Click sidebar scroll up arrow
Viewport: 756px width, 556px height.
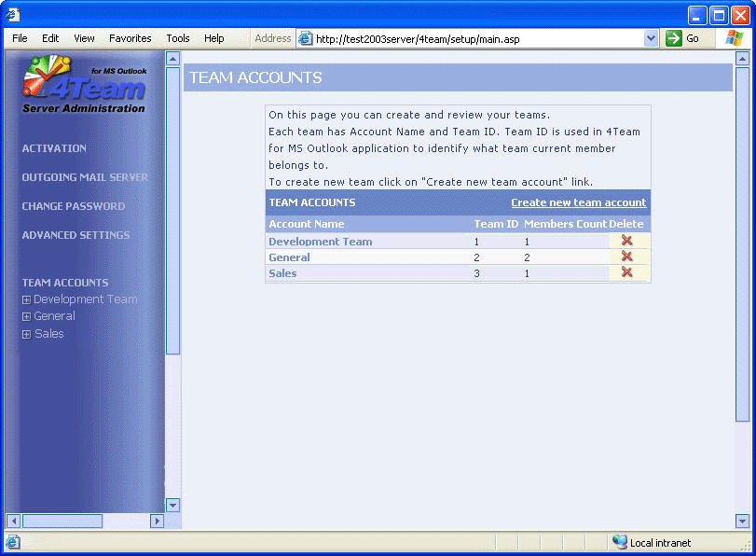tap(172, 59)
